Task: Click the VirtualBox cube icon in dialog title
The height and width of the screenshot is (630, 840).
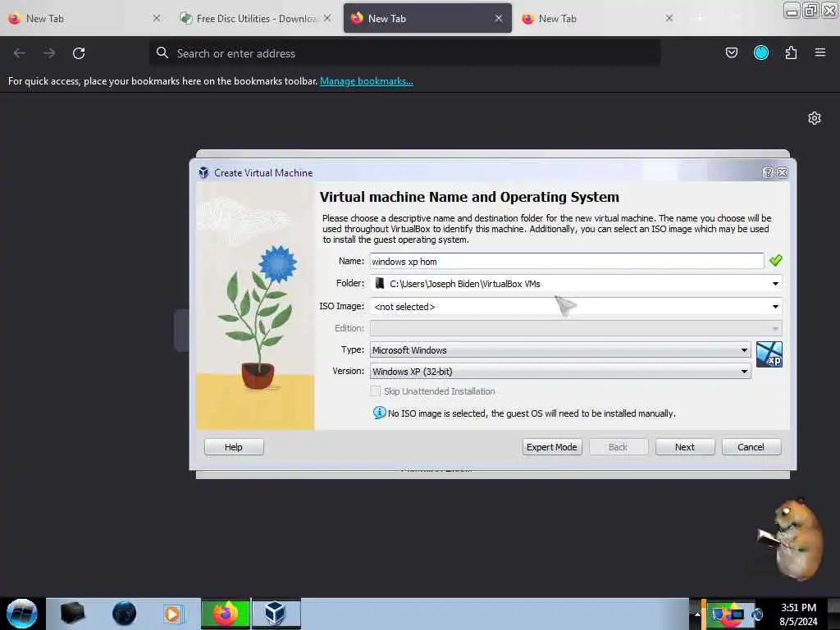Action: click(203, 172)
